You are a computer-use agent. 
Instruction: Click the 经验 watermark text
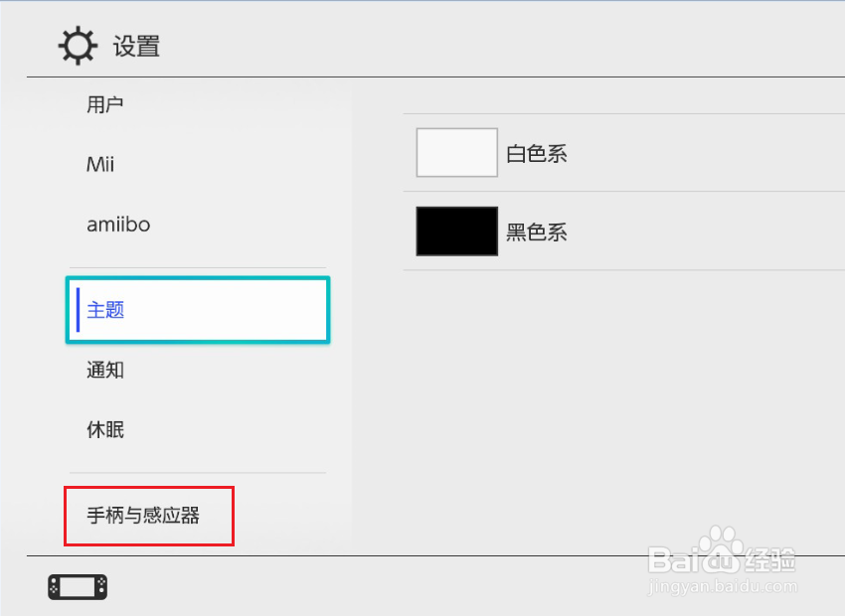point(769,560)
